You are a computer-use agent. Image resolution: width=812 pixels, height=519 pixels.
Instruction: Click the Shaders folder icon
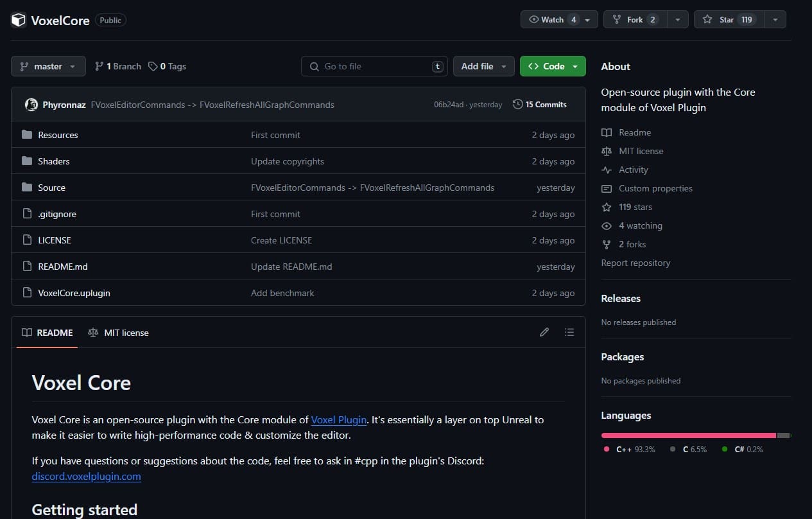click(x=27, y=161)
